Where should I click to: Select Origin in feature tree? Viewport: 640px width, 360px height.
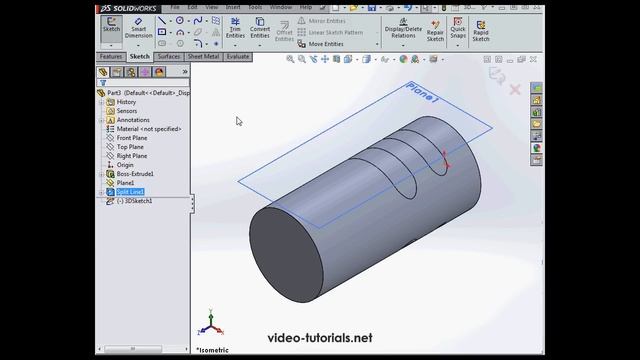click(x=125, y=165)
